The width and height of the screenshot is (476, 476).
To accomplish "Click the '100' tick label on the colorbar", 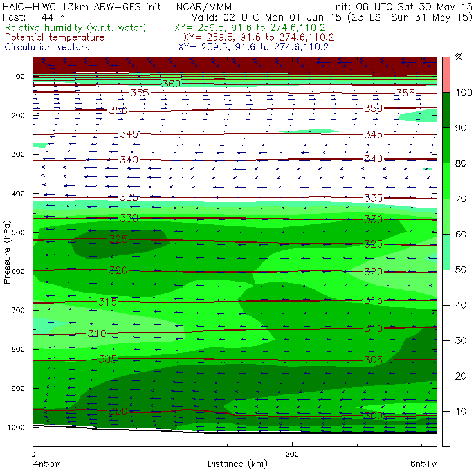I will coord(464,92).
